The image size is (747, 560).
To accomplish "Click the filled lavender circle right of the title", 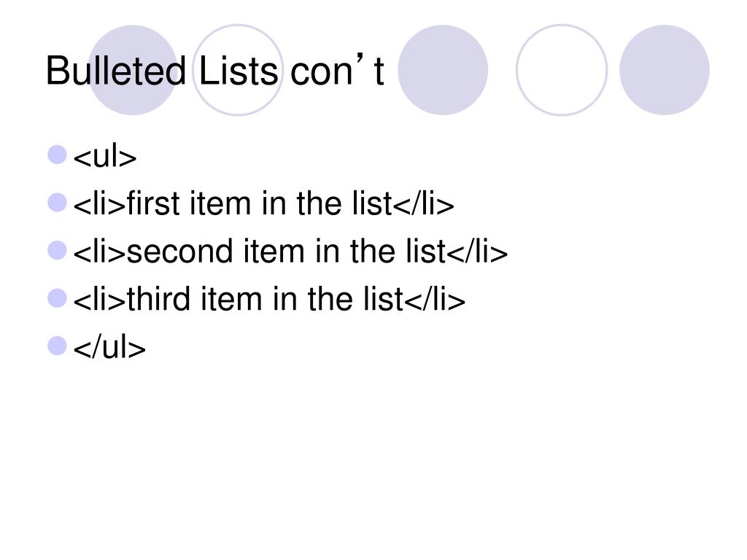I will point(443,70).
